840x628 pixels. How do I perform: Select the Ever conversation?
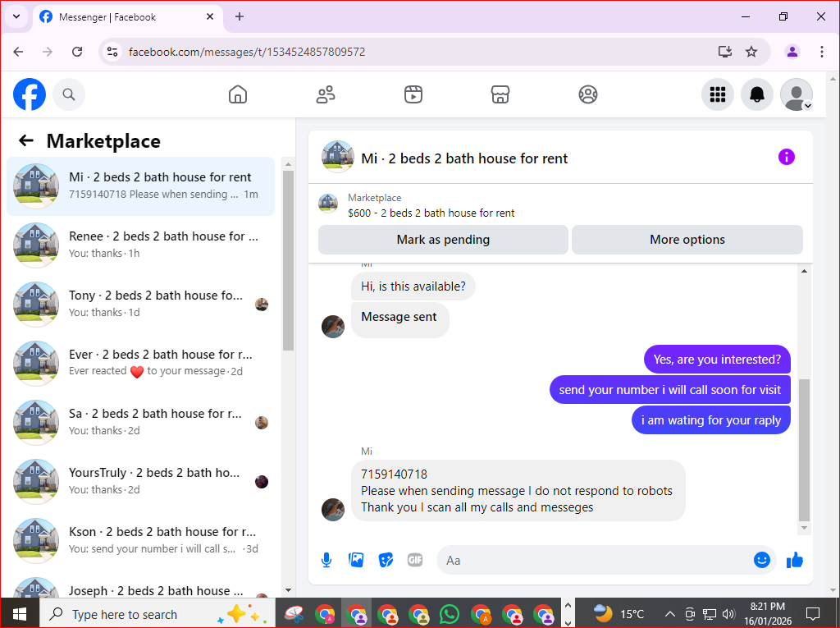(141, 363)
